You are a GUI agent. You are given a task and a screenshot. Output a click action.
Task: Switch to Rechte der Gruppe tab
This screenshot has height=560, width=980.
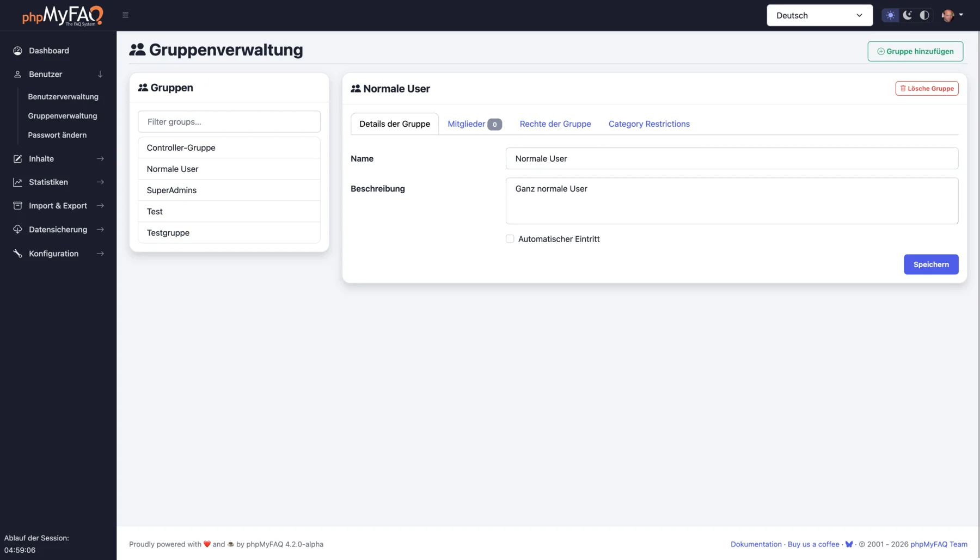click(555, 124)
